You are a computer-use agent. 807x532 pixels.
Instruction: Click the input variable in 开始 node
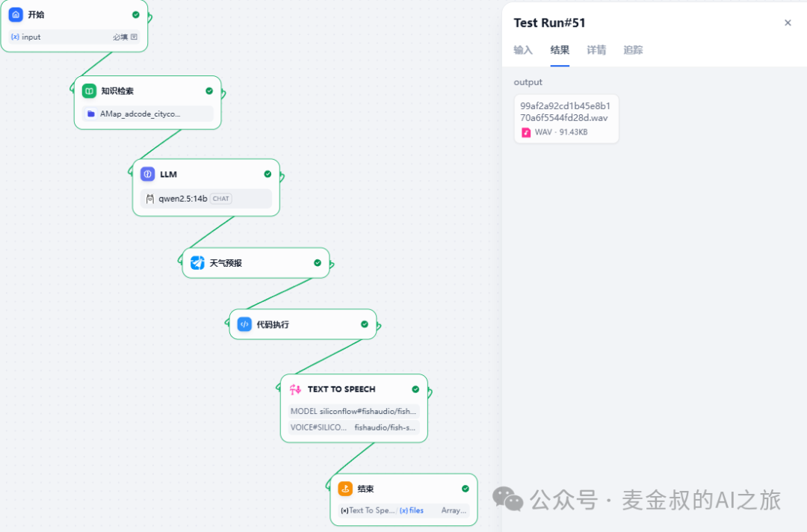point(31,37)
